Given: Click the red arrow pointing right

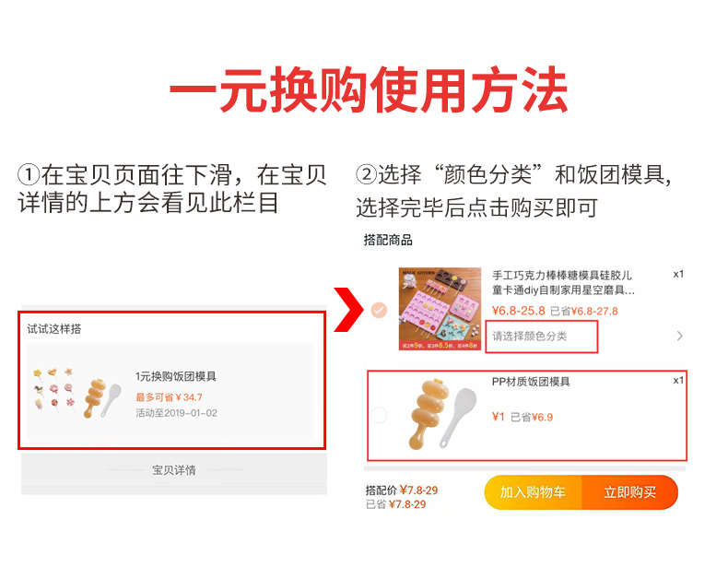Looking at the screenshot, I should tap(348, 310).
